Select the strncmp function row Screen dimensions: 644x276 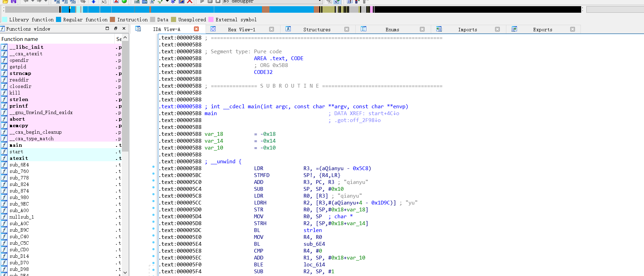click(61, 73)
